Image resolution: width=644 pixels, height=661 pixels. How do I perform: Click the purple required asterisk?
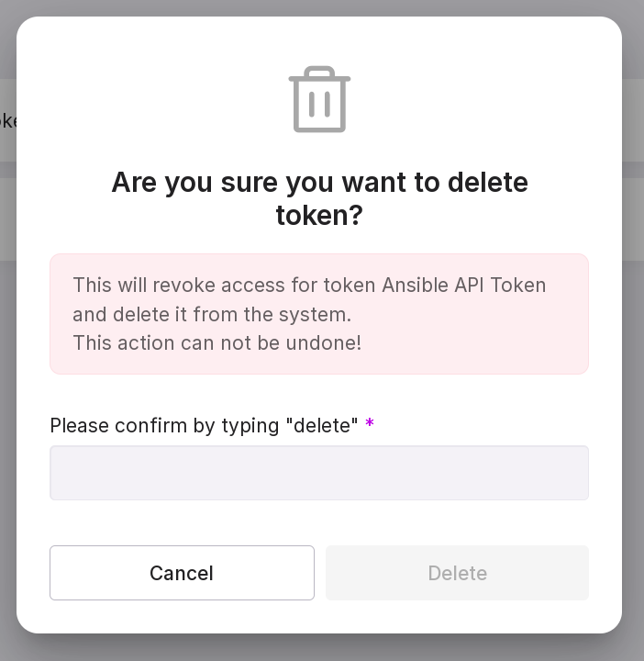coord(370,424)
